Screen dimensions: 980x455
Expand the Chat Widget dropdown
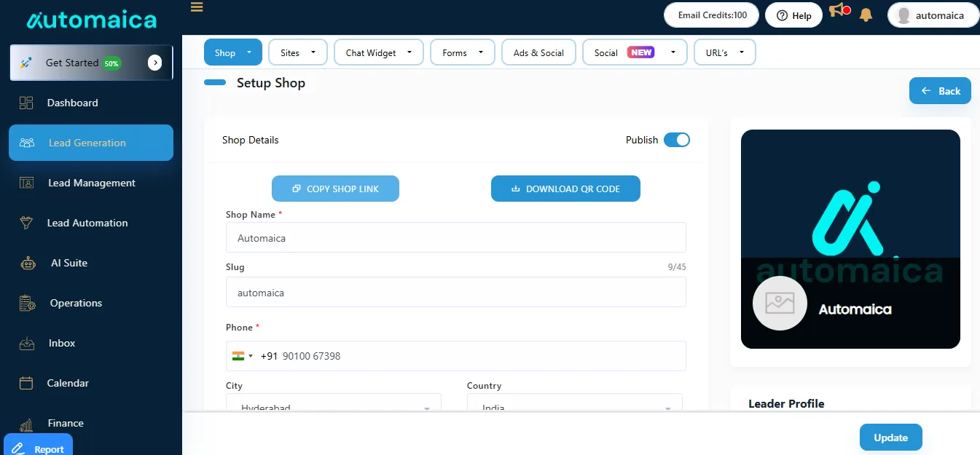click(378, 52)
